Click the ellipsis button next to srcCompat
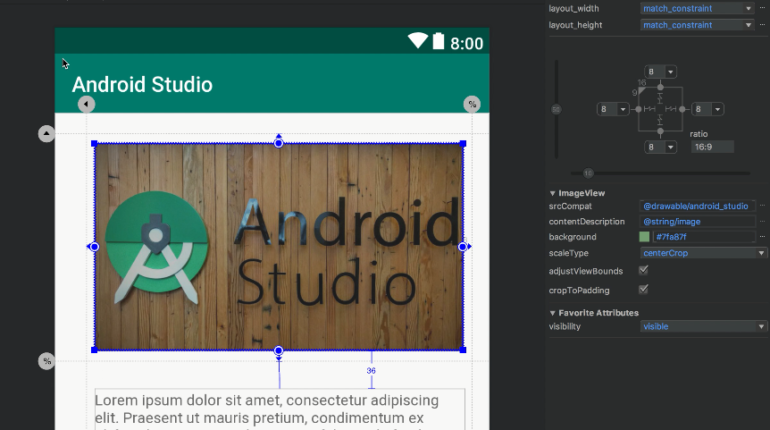Viewport: 770px width, 430px height. (763, 205)
